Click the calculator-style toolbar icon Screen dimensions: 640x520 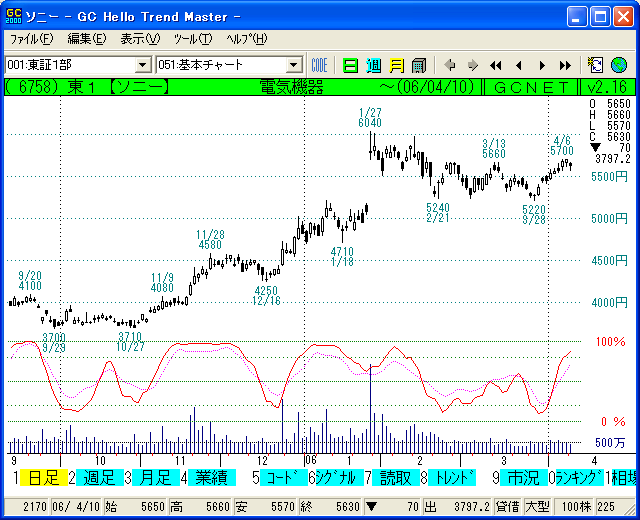click(419, 65)
